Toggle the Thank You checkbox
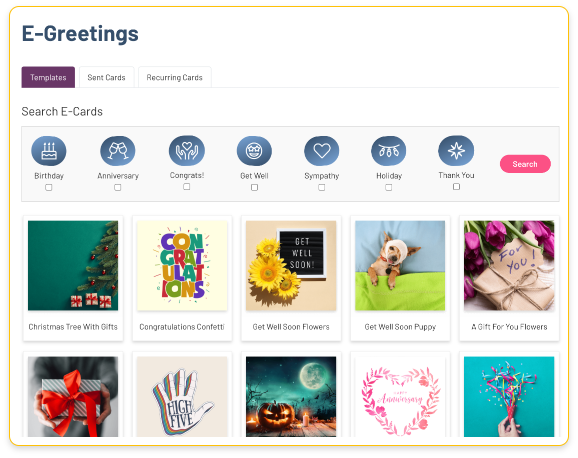This screenshot has width=578, height=458. click(x=456, y=187)
